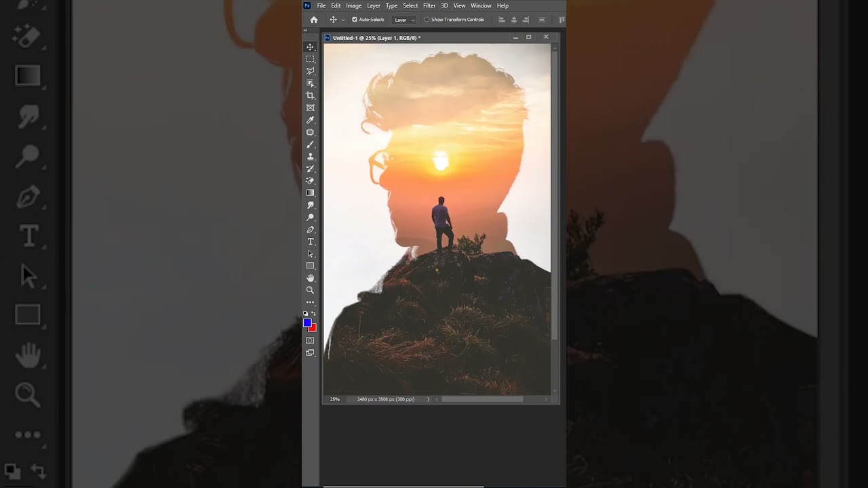Click the vertical scrollbar thumb
Screen dimensions: 868x488
555,195
